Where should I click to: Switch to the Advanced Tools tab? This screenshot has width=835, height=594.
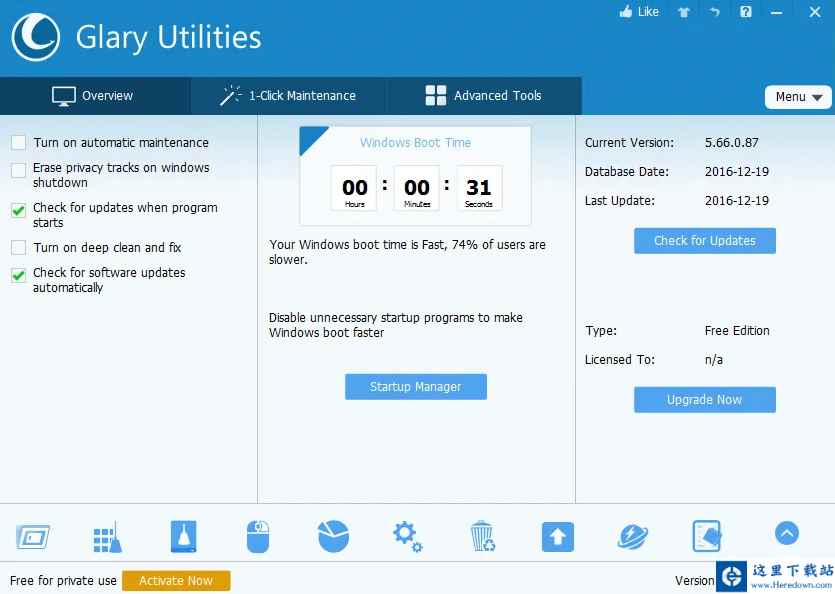(484, 96)
